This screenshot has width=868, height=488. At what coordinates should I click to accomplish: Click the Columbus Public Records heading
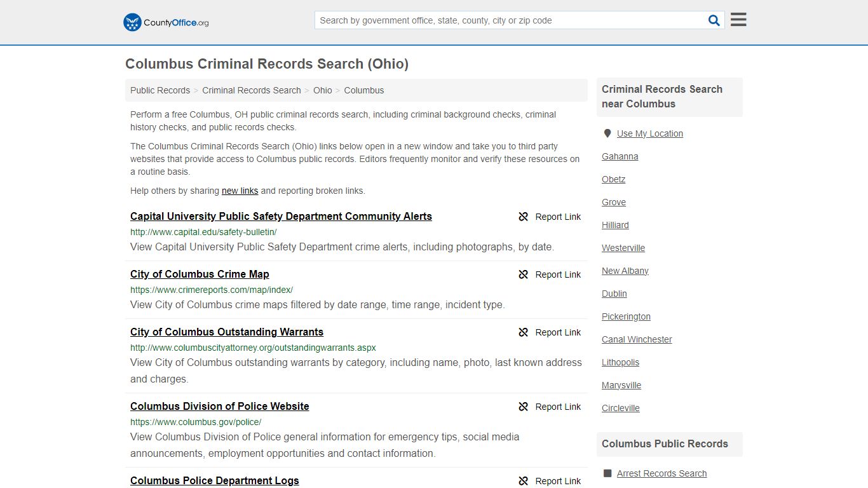[x=665, y=444]
